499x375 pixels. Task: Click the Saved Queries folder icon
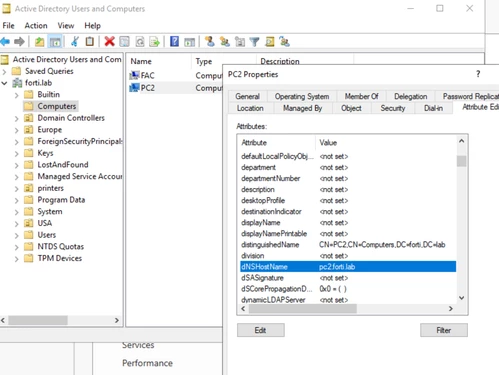click(16, 71)
